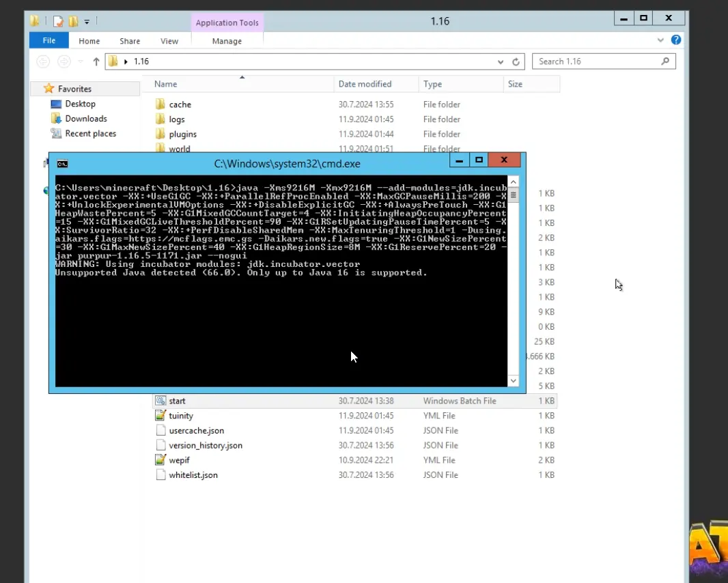Image resolution: width=728 pixels, height=583 pixels.
Task: Open the File tab
Action: coord(48,40)
